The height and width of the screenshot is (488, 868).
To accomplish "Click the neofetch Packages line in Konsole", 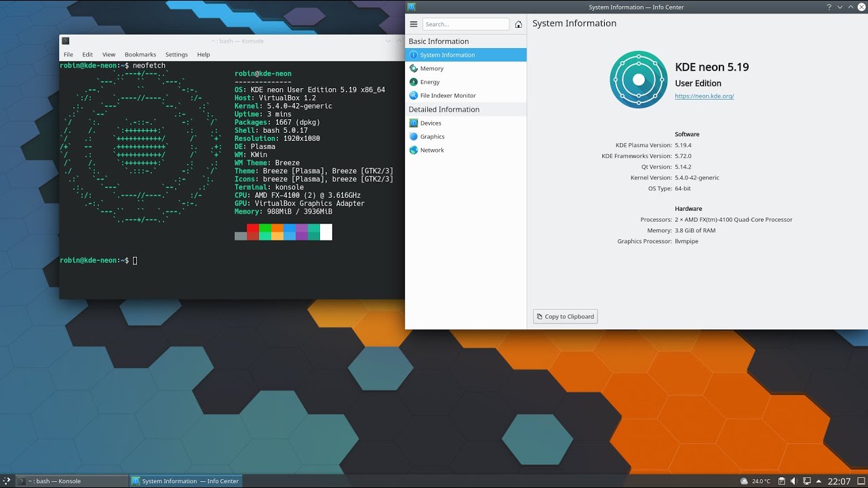I will [x=277, y=123].
